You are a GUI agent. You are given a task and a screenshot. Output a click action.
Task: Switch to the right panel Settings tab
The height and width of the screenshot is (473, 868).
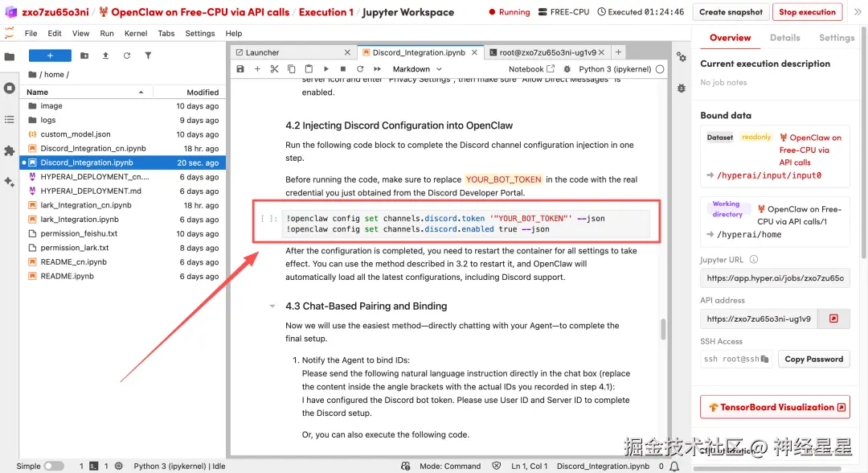tap(837, 38)
